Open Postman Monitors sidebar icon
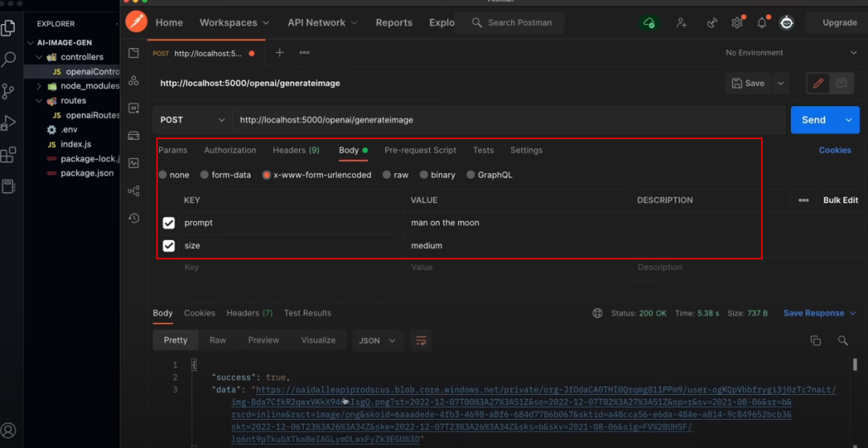 [x=133, y=163]
